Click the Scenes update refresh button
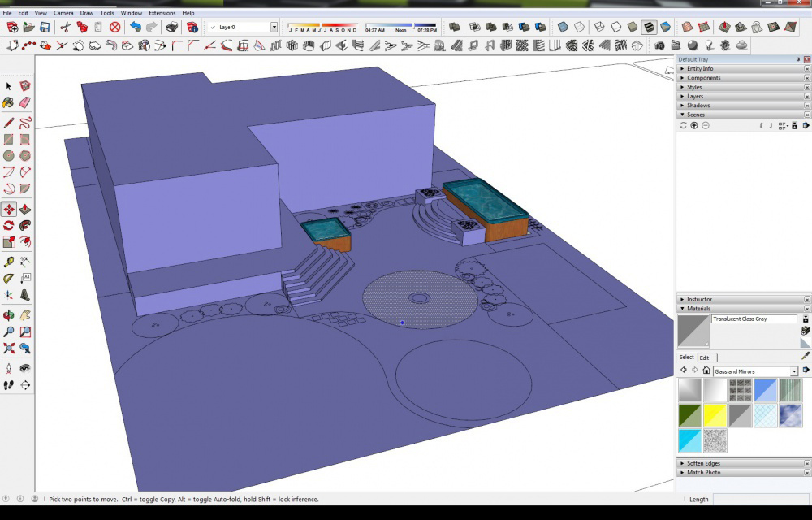This screenshot has width=812, height=520. pos(683,125)
